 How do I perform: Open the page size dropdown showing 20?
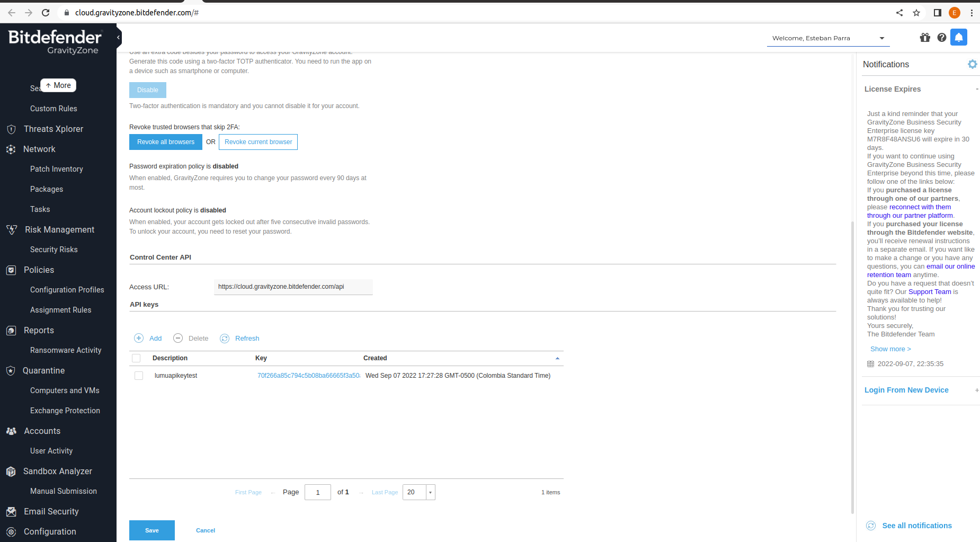[x=430, y=492]
